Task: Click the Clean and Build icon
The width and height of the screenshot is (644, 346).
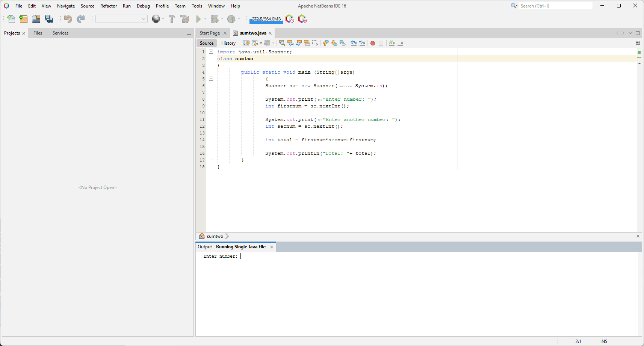Action: (x=184, y=19)
